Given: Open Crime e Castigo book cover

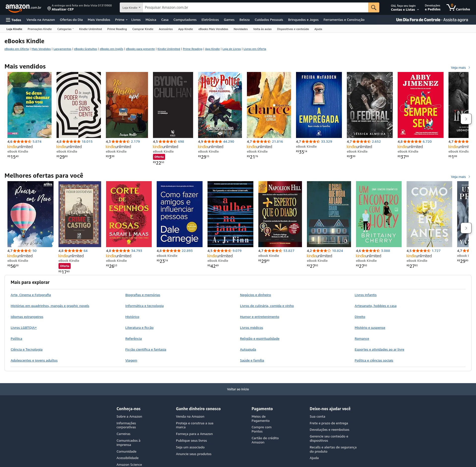Looking at the screenshot, I should coord(80,214).
